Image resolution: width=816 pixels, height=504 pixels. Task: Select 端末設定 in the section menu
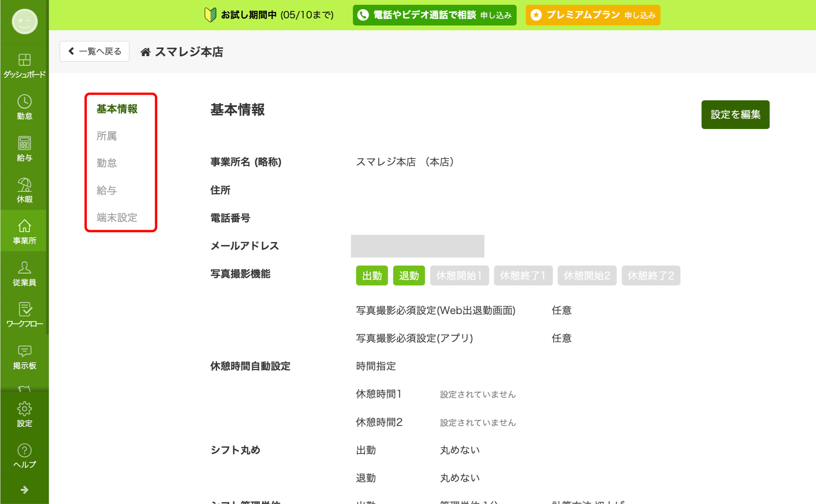[117, 217]
